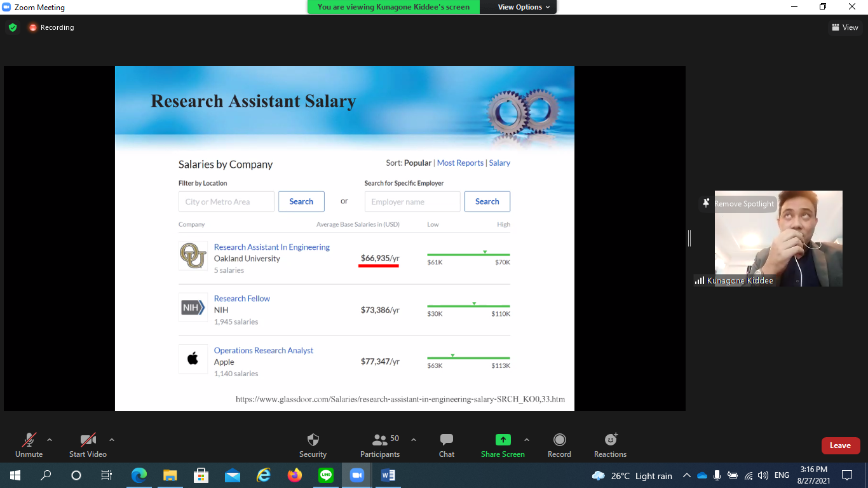The height and width of the screenshot is (488, 868).
Task: Unmute the microphone
Action: [29, 445]
